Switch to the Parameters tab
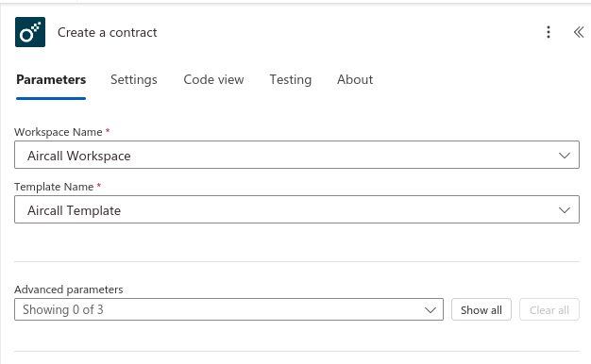Viewport: 591px width, 364px height. point(51,80)
